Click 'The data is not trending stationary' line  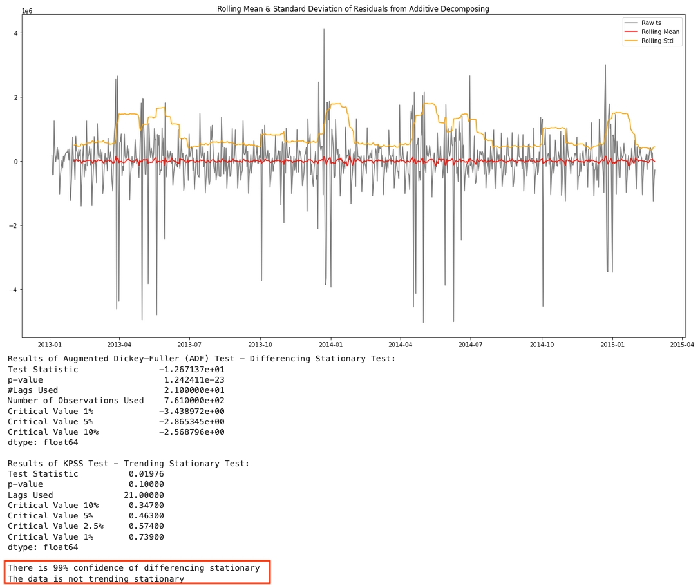pyautogui.click(x=96, y=579)
